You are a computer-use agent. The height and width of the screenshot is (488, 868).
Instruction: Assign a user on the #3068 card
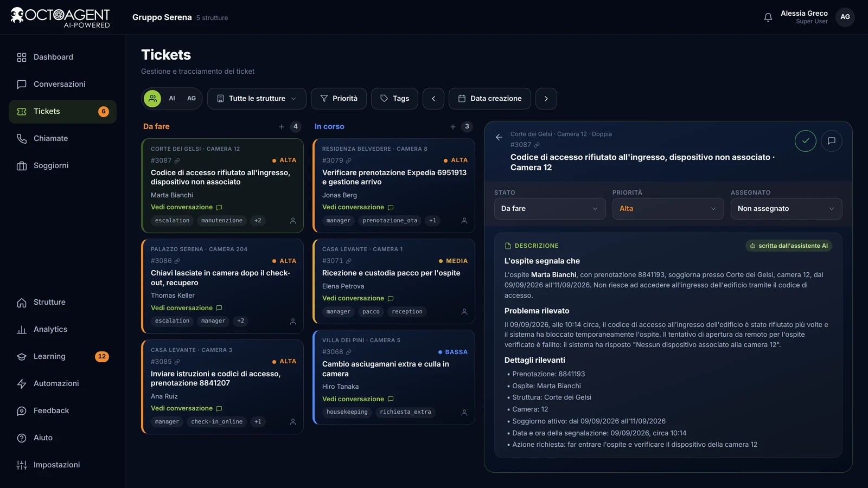pyautogui.click(x=464, y=413)
